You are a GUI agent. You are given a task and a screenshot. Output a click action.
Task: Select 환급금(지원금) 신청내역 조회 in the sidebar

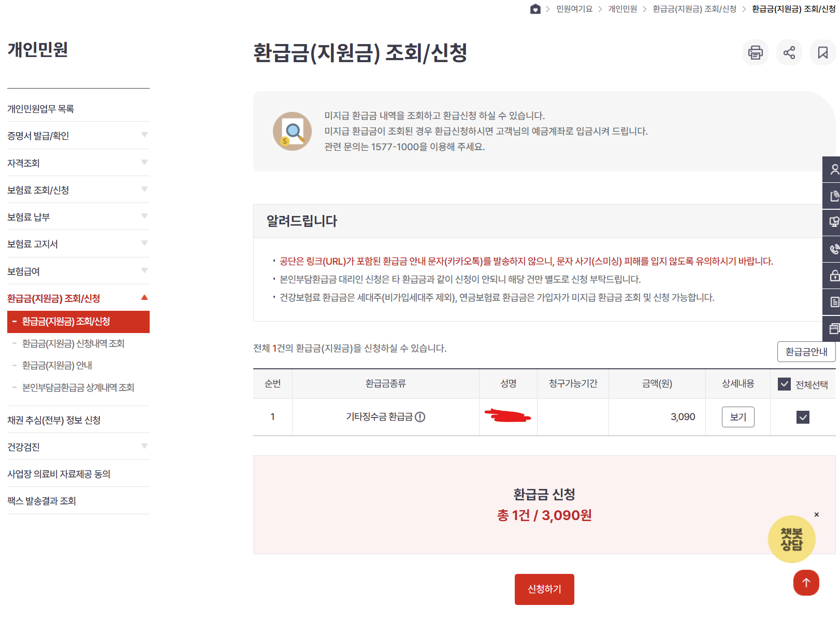(73, 343)
